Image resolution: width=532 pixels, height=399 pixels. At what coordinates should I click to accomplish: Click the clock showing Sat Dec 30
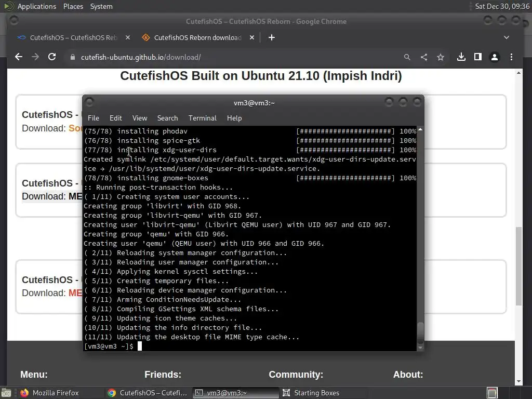pos(502,6)
